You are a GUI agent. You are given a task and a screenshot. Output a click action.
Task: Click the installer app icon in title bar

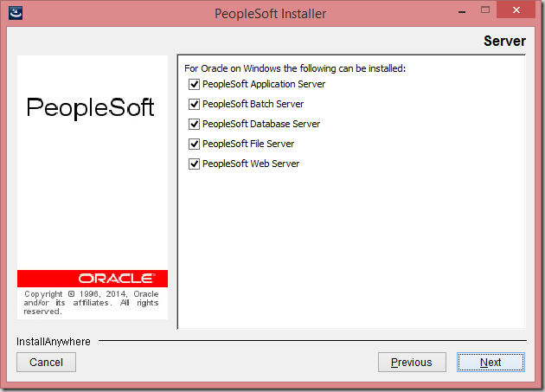click(x=16, y=13)
